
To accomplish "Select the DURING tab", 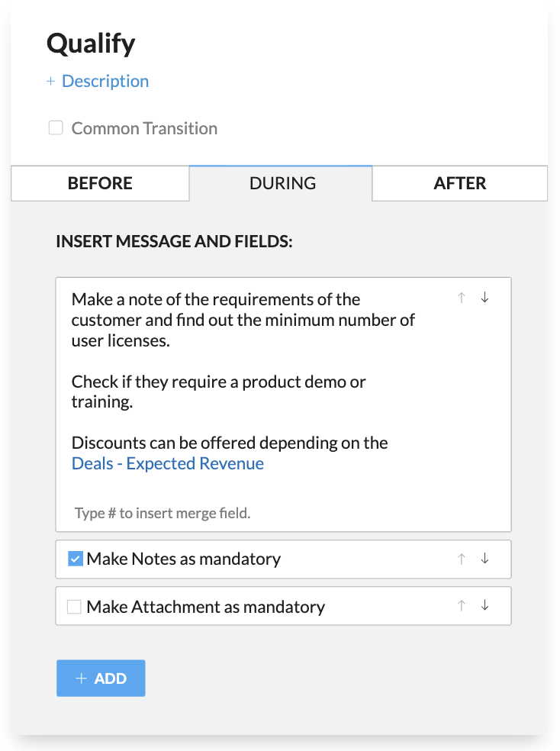I will click(x=282, y=183).
